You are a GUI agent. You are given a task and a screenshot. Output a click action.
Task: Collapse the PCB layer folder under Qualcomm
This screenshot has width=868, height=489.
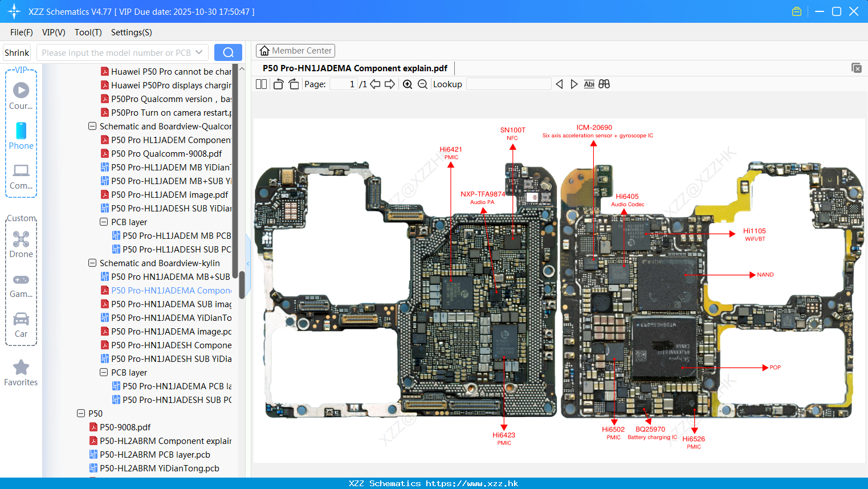click(x=104, y=222)
